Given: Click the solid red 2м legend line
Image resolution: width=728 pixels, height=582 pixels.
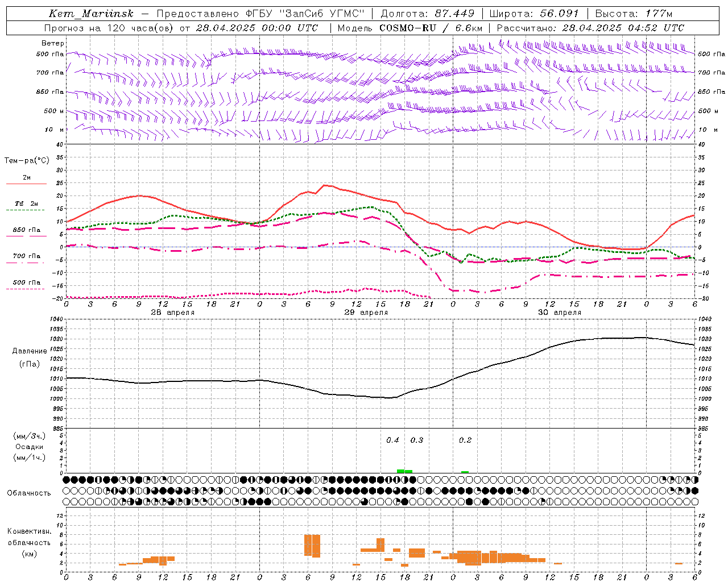Looking at the screenshot, I should click(26, 184).
